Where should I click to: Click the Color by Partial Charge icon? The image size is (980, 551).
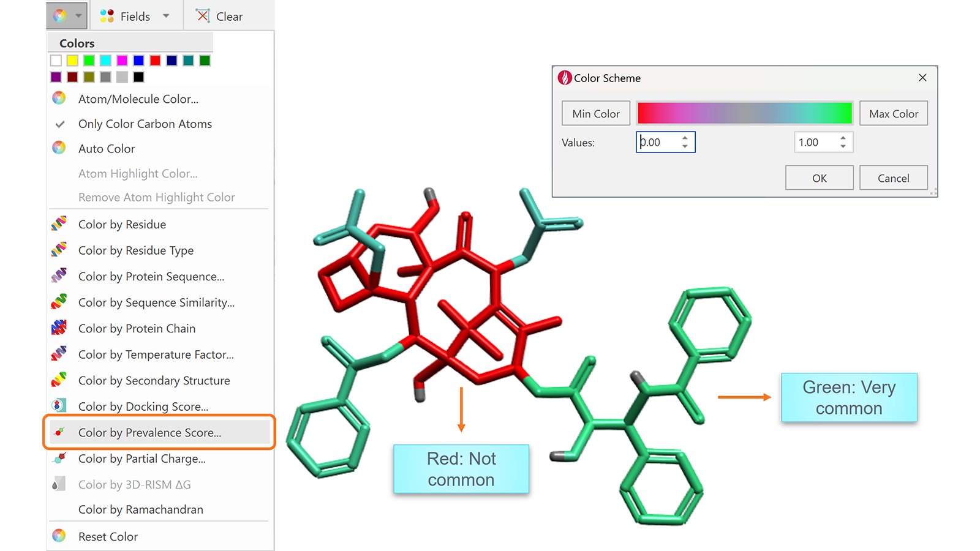click(x=59, y=458)
